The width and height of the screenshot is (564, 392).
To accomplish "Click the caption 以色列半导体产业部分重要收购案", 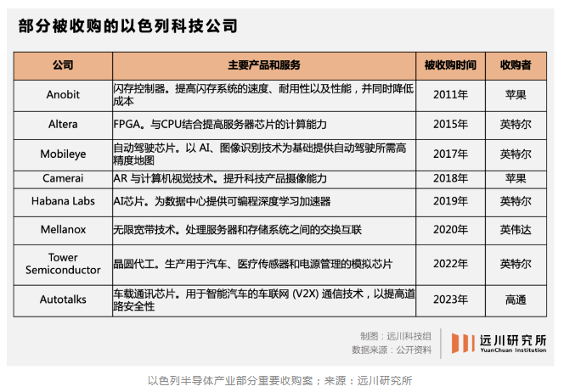I will (x=230, y=381).
